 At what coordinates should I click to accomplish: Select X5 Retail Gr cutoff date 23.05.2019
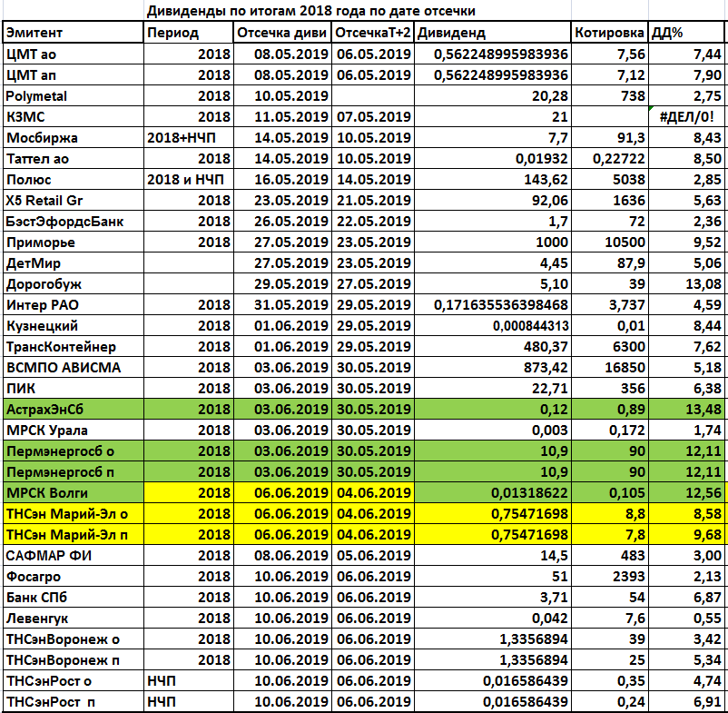coord(281,200)
